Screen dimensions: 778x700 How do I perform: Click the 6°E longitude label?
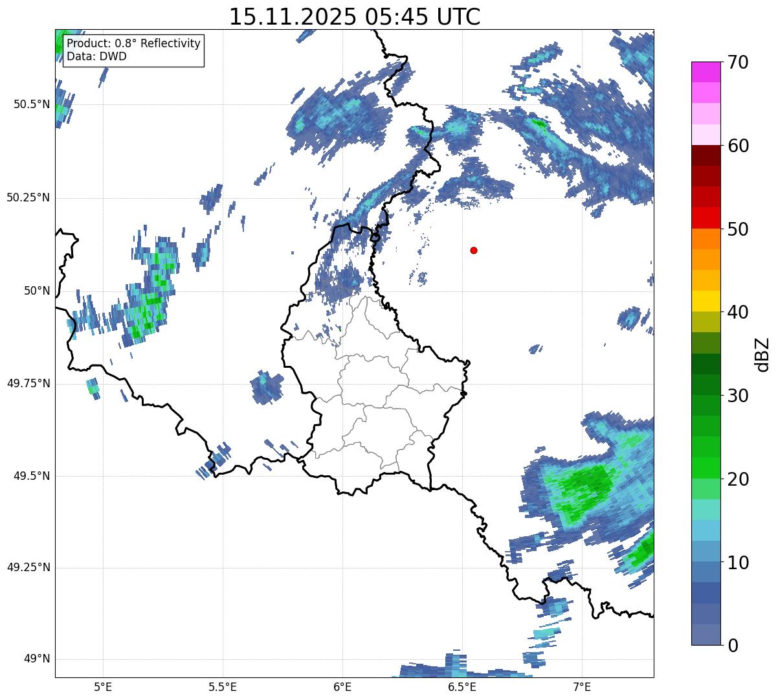[x=342, y=686]
